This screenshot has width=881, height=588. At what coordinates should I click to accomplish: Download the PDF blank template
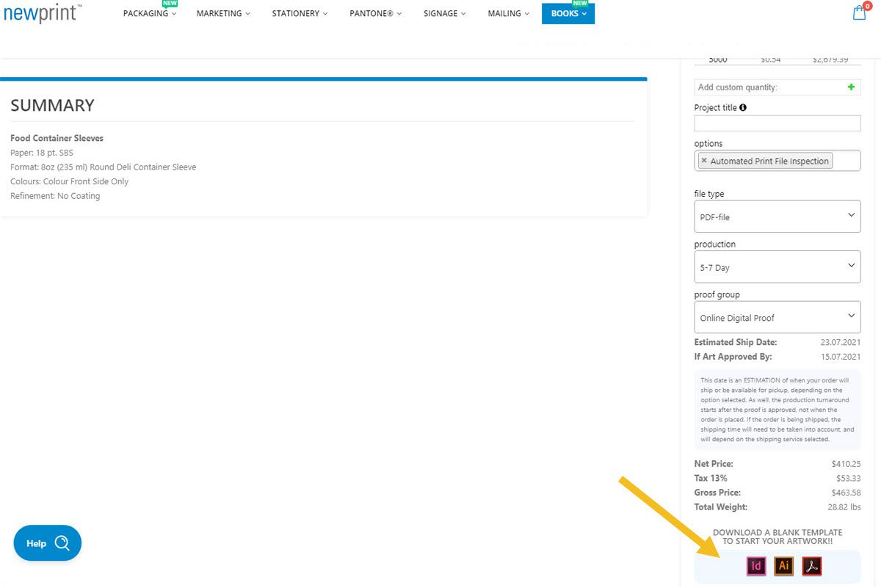click(811, 566)
